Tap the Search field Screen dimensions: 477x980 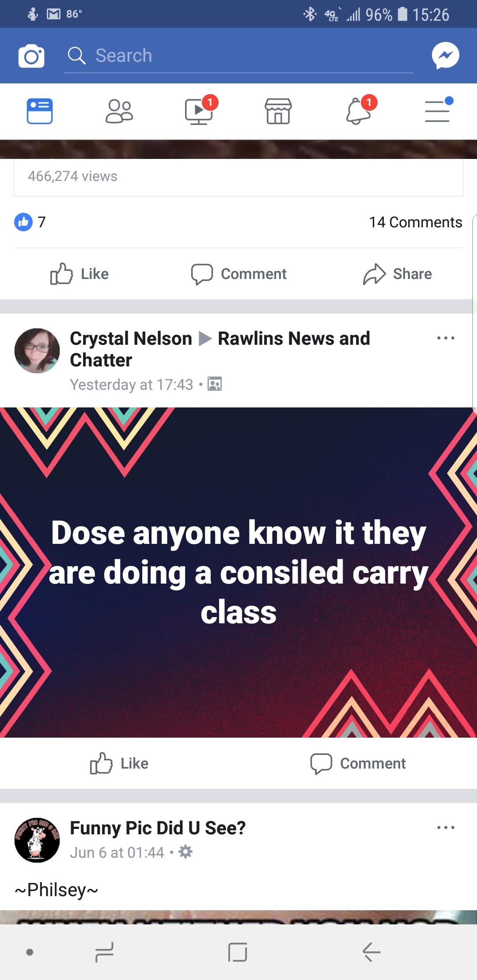238,56
